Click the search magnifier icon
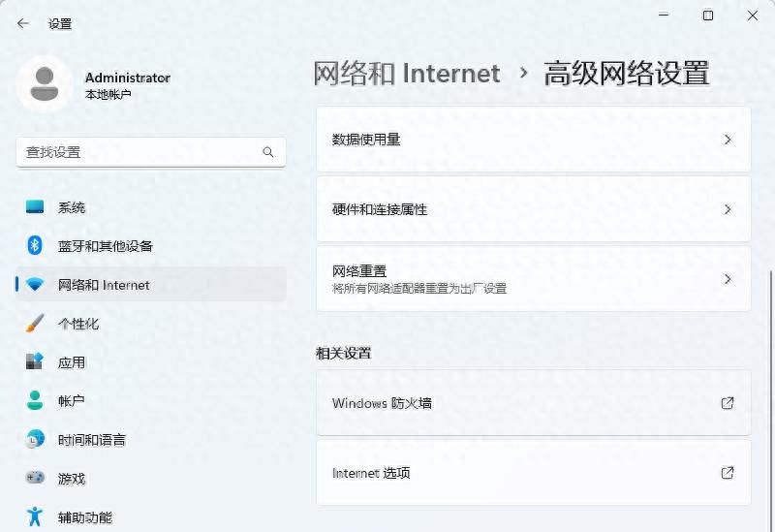 [268, 152]
